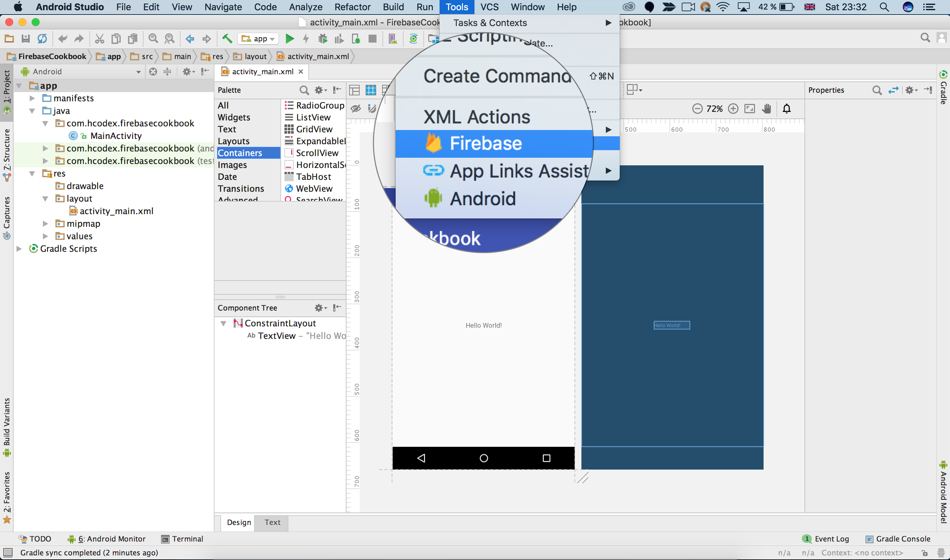Click the Zoom to Fit Screen icon
This screenshot has height=560, width=950.
point(749,109)
